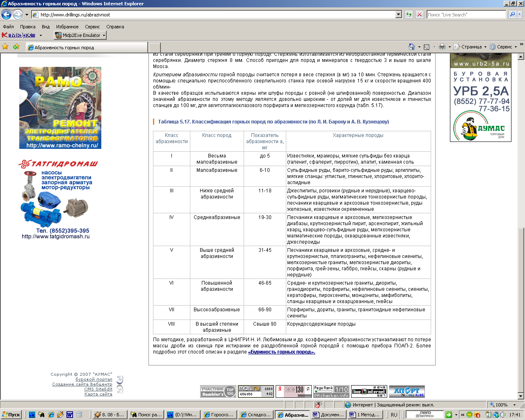Image resolution: width=525 pixels, height=420 pixels.
Task: Open the RSS feeds icon
Action: [427, 47]
